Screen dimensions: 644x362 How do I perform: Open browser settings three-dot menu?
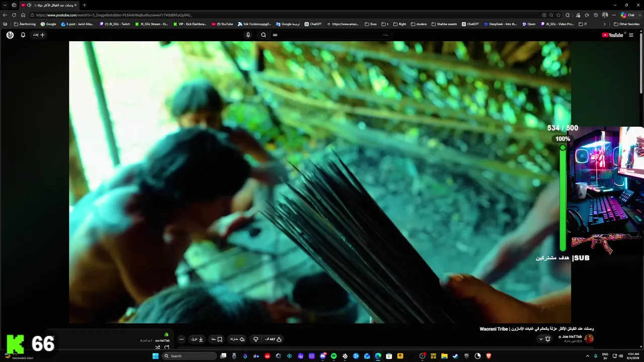(x=614, y=15)
